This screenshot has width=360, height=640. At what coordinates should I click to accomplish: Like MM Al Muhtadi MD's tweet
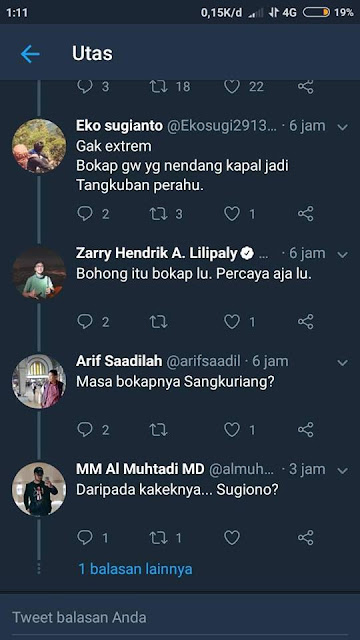pos(232,538)
